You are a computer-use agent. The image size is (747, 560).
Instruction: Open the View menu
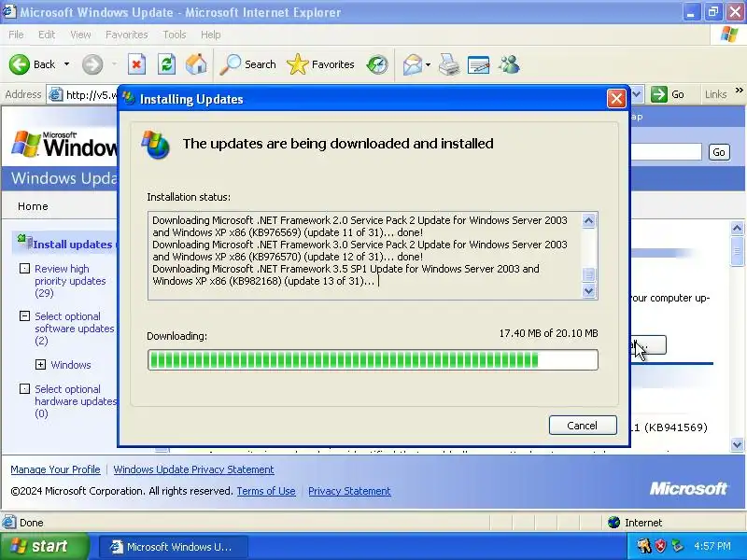[x=80, y=35]
